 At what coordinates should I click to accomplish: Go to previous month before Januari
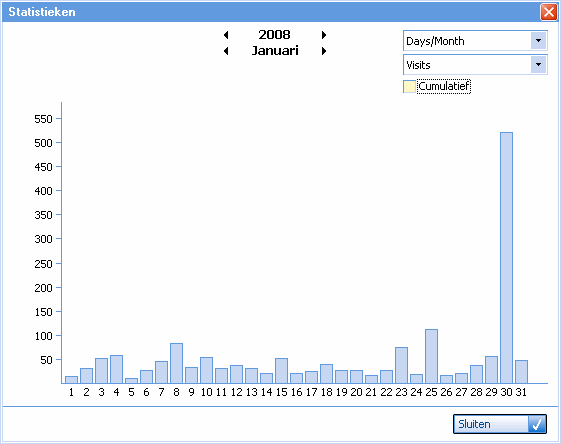[x=226, y=51]
